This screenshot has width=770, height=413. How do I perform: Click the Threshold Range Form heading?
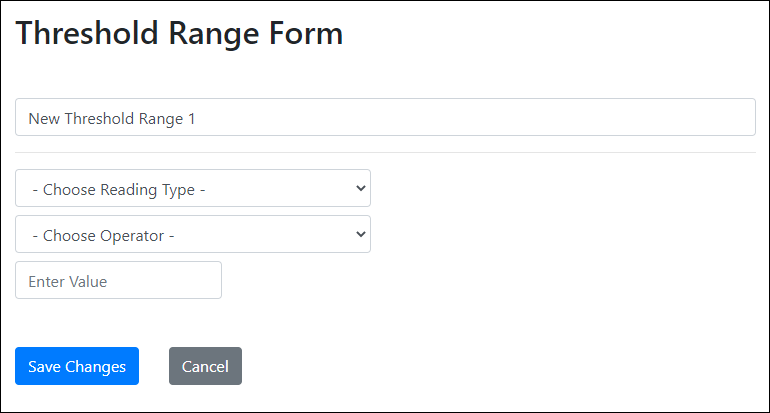[180, 33]
